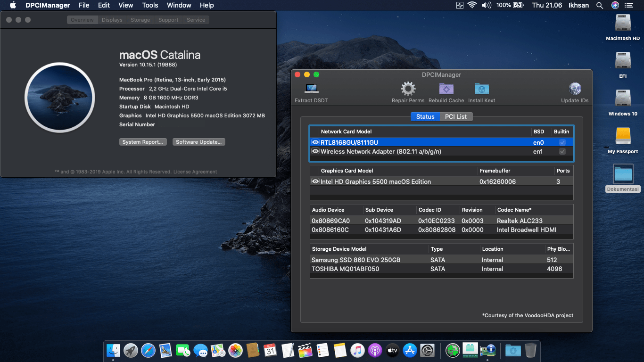The image size is (644, 362).
Task: Toggle visibility of Intel HD Graphics 5500
Action: [x=315, y=181]
